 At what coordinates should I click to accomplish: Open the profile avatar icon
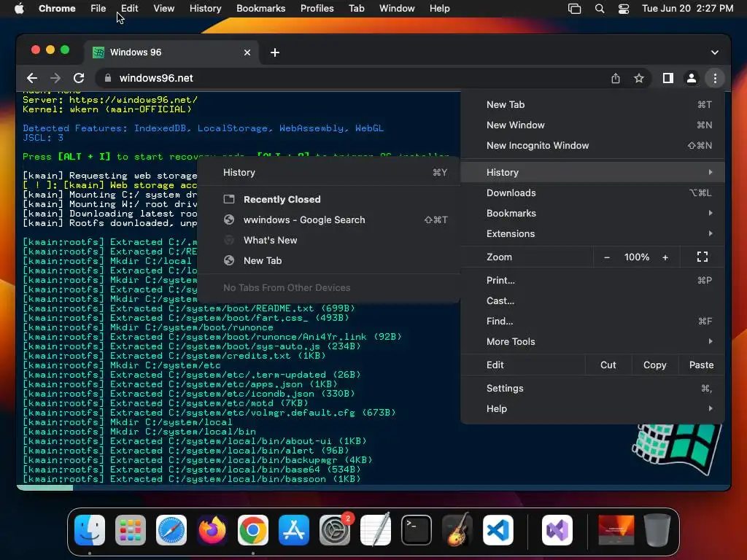click(x=692, y=78)
